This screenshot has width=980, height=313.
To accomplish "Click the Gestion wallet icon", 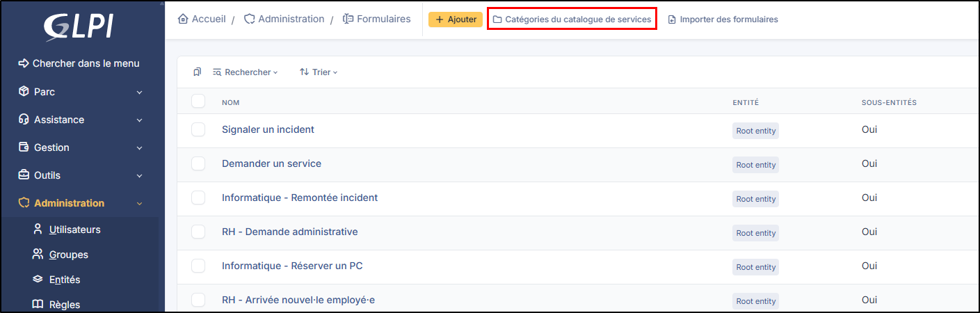I will tap(24, 147).
